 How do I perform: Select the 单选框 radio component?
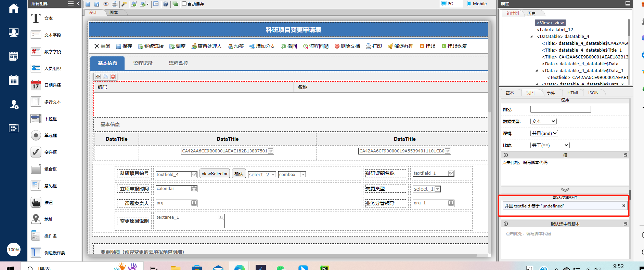36,135
